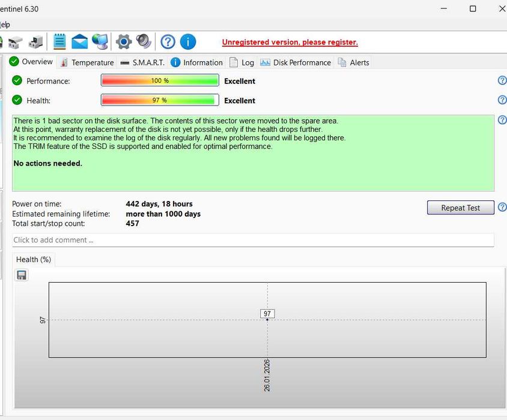The image size is (507, 420).
Task: Click the 'No actions needed.' text
Action: 48,163
